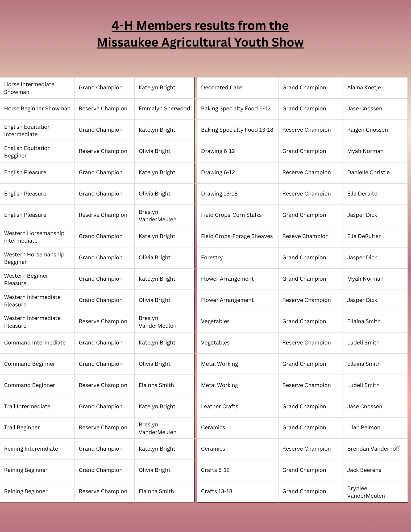
Task: Click the title '4-H Members results from the'
Action: tap(200, 26)
